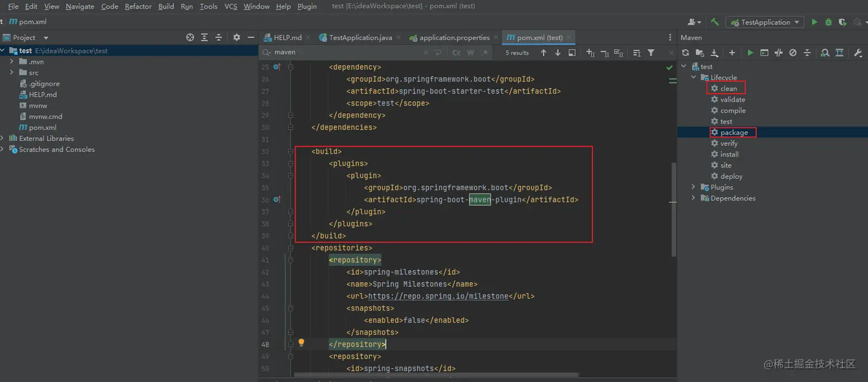
Task: Expand the .mvn folder
Action: 11,61
